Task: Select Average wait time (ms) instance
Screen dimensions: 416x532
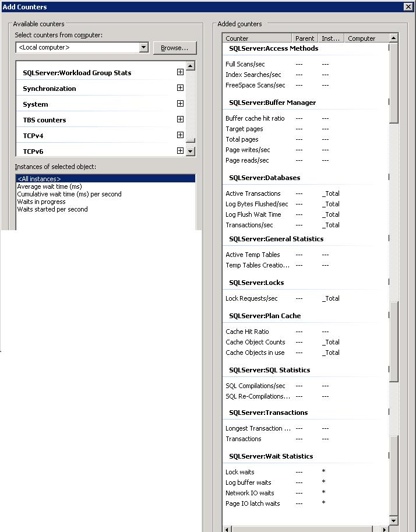Action: (x=50, y=186)
